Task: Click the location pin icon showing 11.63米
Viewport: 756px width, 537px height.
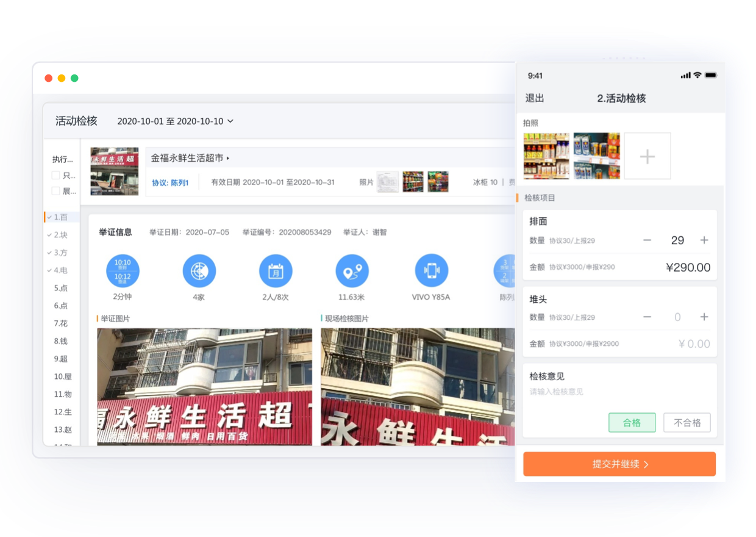Action: pos(352,270)
